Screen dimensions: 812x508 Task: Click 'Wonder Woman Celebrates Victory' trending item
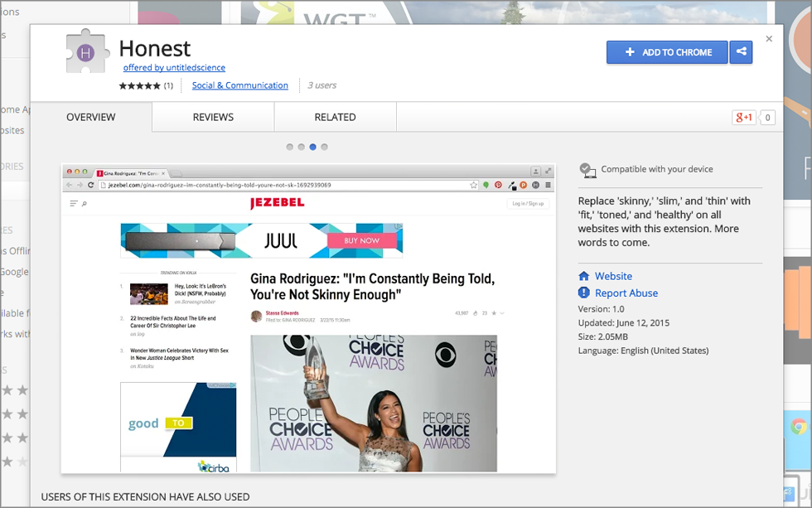pos(179,354)
